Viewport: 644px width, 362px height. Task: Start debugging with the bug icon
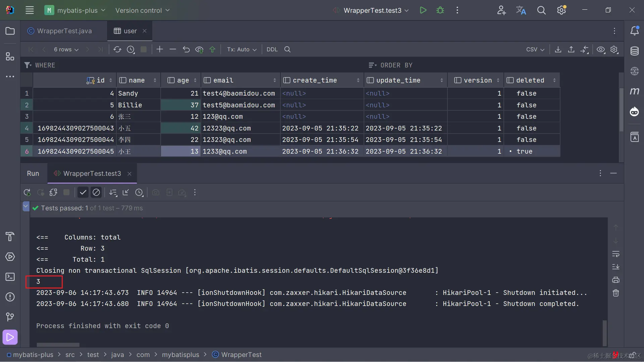point(440,10)
